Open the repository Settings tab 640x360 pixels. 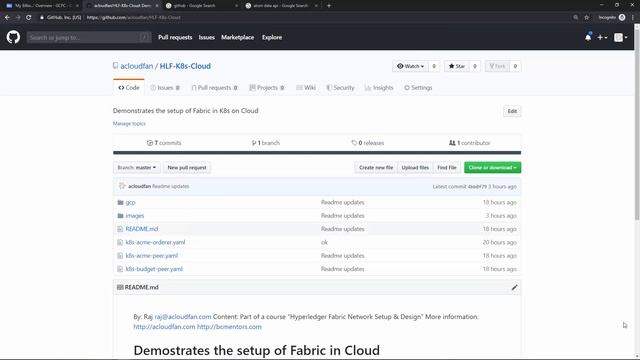point(418,88)
